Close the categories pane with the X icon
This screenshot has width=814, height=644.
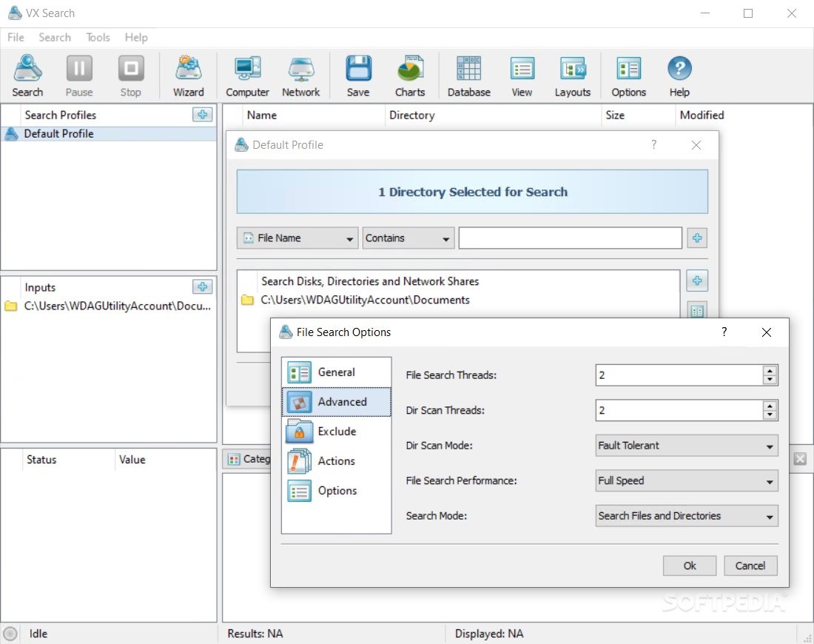800,459
